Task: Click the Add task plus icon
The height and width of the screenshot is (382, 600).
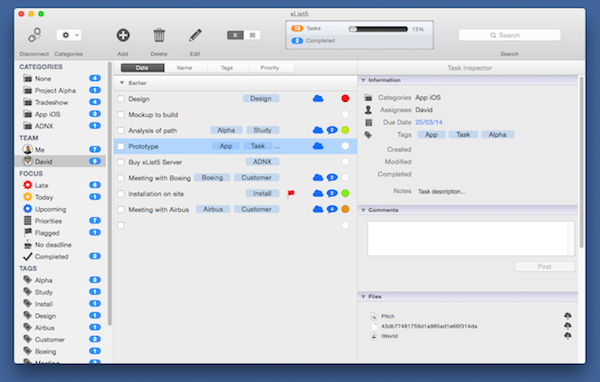Action: point(123,35)
